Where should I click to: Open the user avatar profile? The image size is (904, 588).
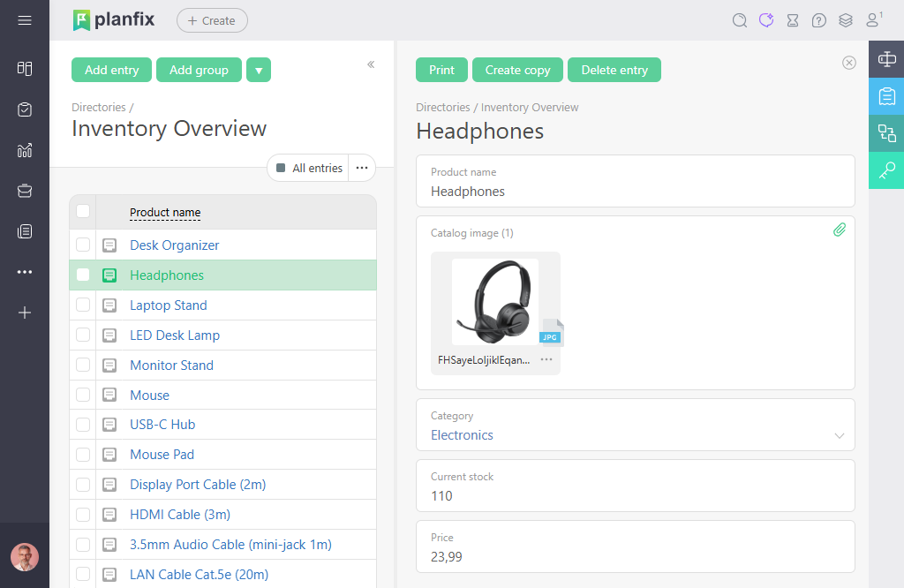click(25, 557)
